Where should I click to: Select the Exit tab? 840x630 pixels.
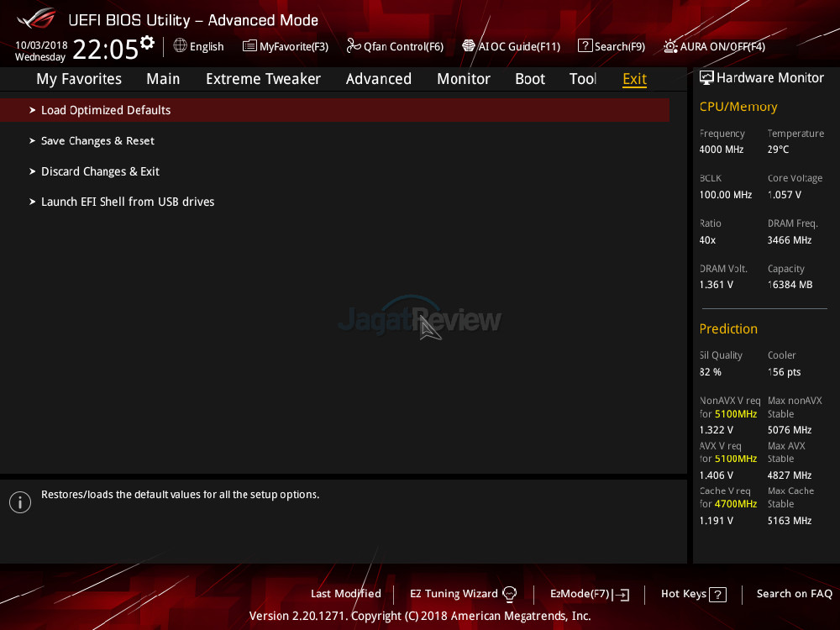(x=634, y=79)
